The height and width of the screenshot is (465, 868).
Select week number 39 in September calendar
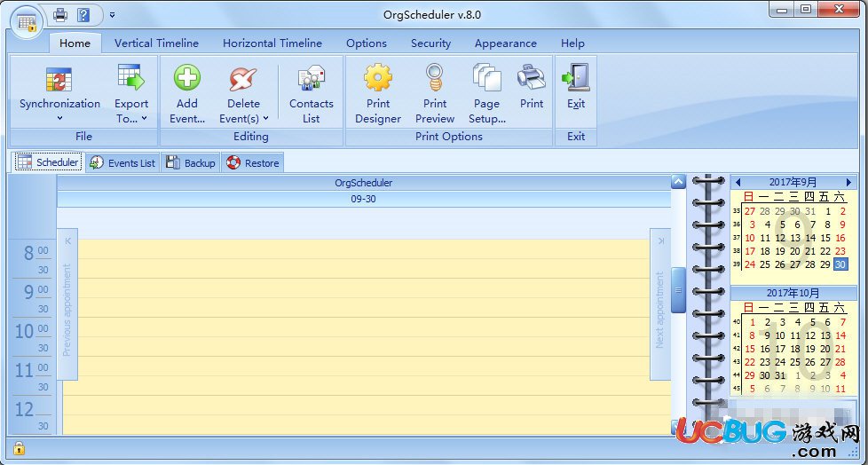click(x=737, y=264)
